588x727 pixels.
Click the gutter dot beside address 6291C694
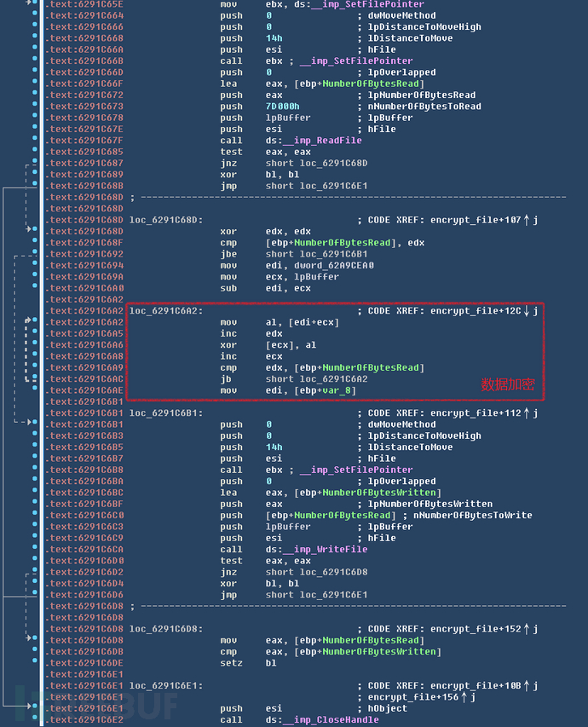pos(35,263)
